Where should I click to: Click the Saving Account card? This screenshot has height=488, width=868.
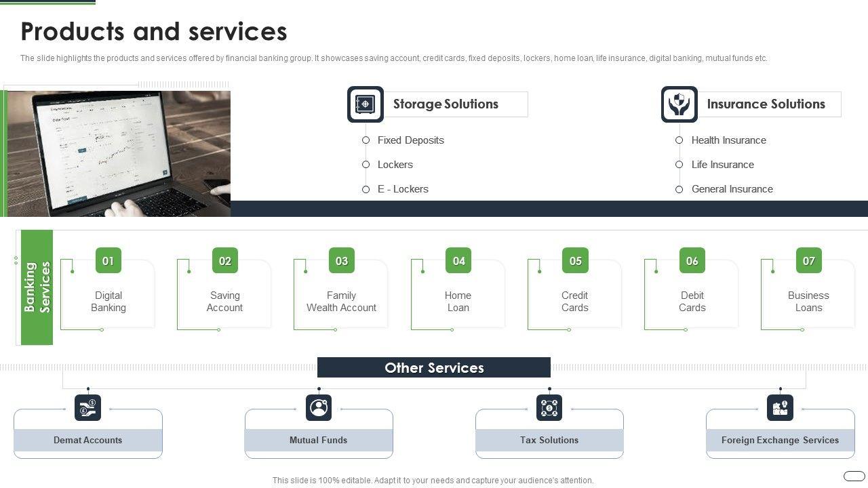coord(224,302)
